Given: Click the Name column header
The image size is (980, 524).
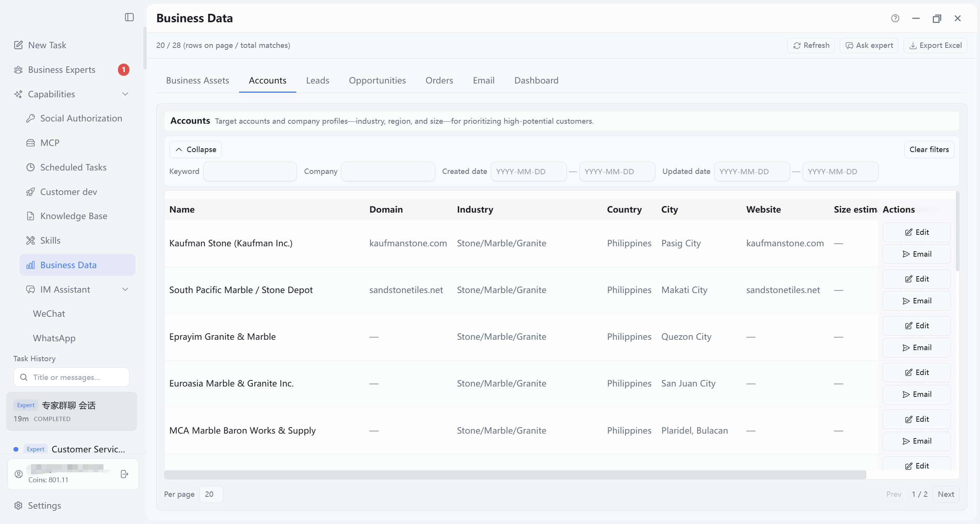Looking at the screenshot, I should [x=182, y=210].
